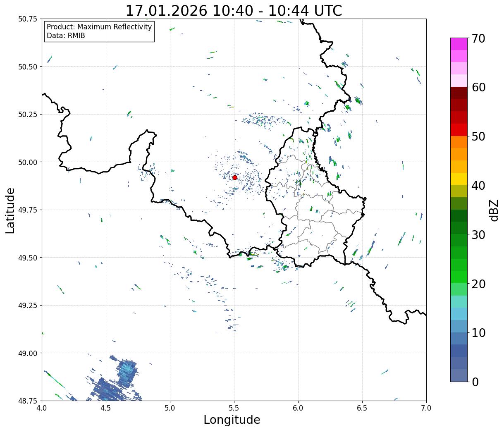Click the colorbar tick label 30
504x430 pixels.
[x=478, y=234]
